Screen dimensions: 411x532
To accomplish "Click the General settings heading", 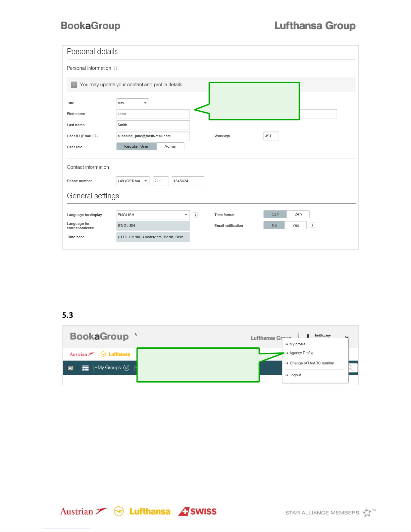I will point(93,196).
